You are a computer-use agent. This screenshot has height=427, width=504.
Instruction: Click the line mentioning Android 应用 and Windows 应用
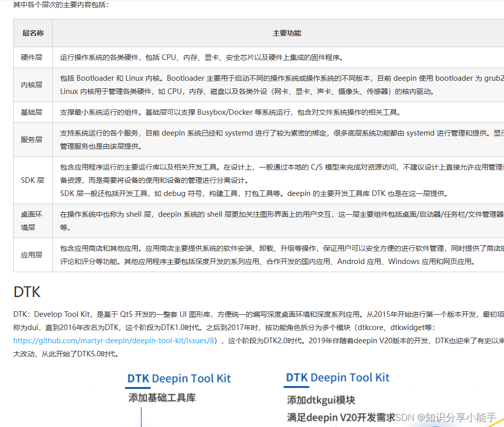point(267,261)
